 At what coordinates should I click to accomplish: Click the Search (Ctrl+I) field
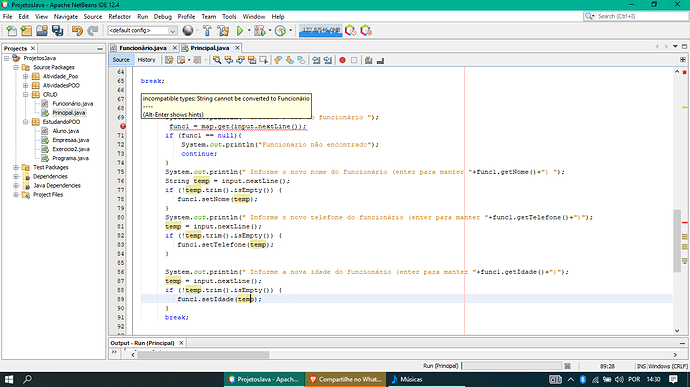click(x=635, y=16)
